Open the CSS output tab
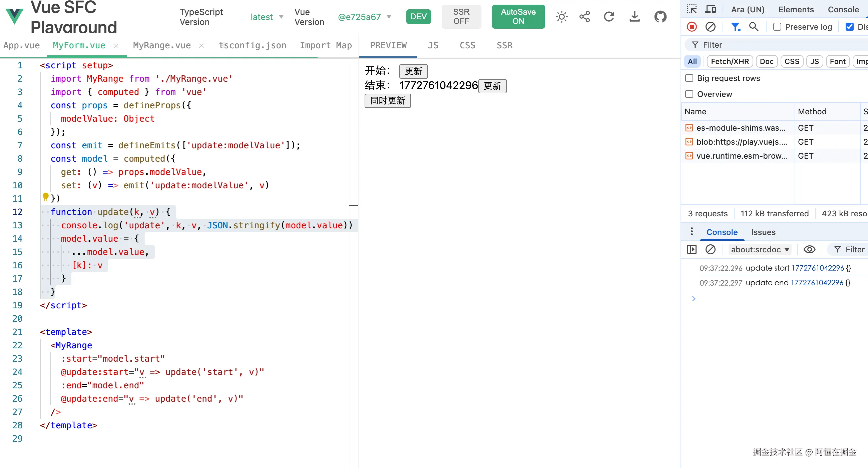 click(467, 45)
